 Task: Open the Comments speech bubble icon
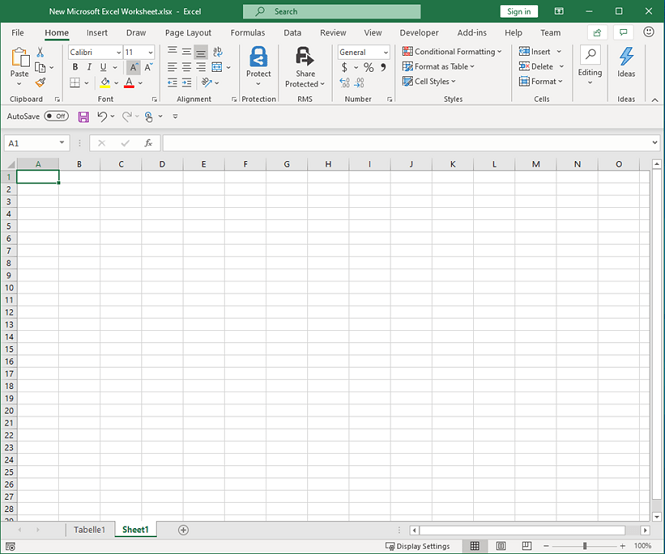[x=623, y=33]
